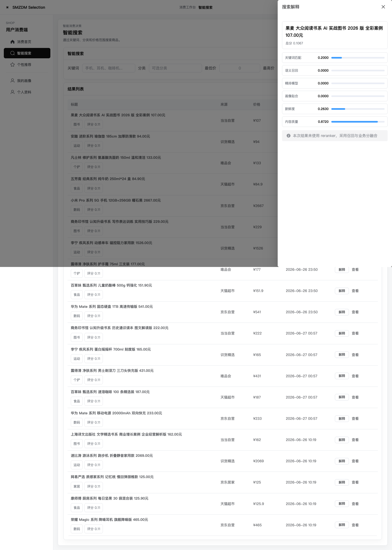Click the user icon beside 我的画像
This screenshot has height=550, width=392.
click(13, 81)
